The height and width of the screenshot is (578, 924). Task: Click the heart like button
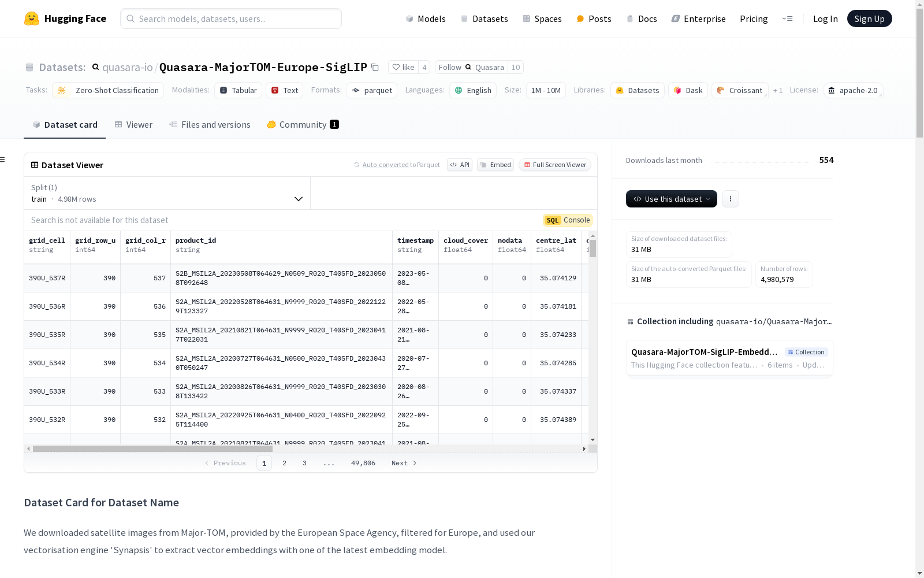(403, 67)
